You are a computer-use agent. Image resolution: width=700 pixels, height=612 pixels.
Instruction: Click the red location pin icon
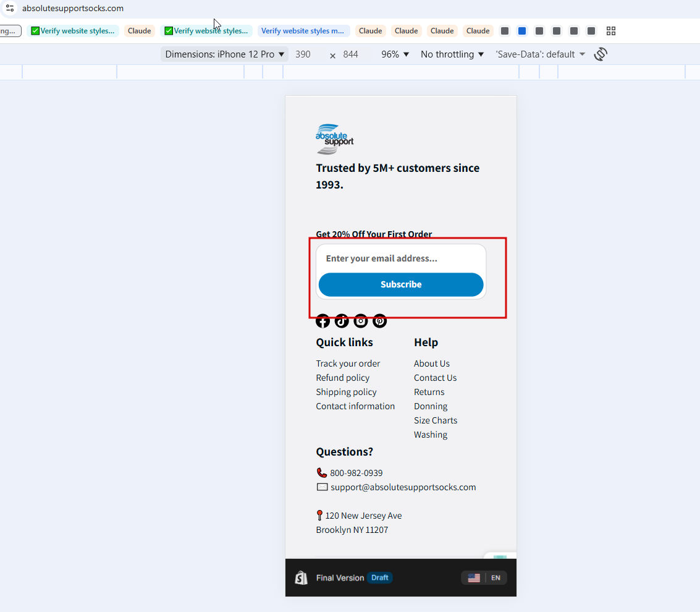319,516
